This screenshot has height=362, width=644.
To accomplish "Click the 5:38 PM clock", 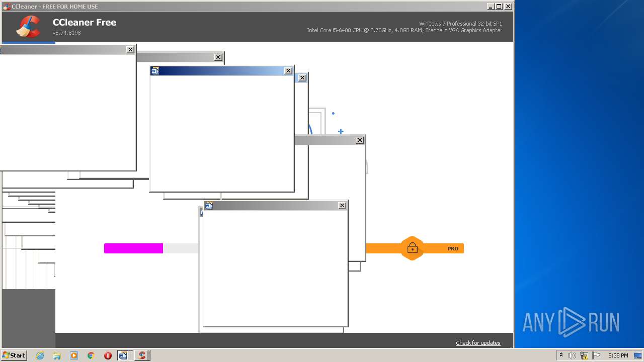I will 618,355.
